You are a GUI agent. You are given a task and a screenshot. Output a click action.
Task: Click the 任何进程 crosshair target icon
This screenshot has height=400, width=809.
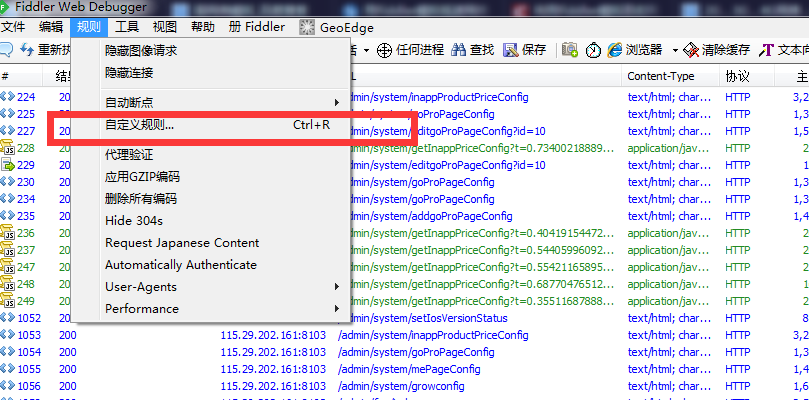[x=384, y=51]
